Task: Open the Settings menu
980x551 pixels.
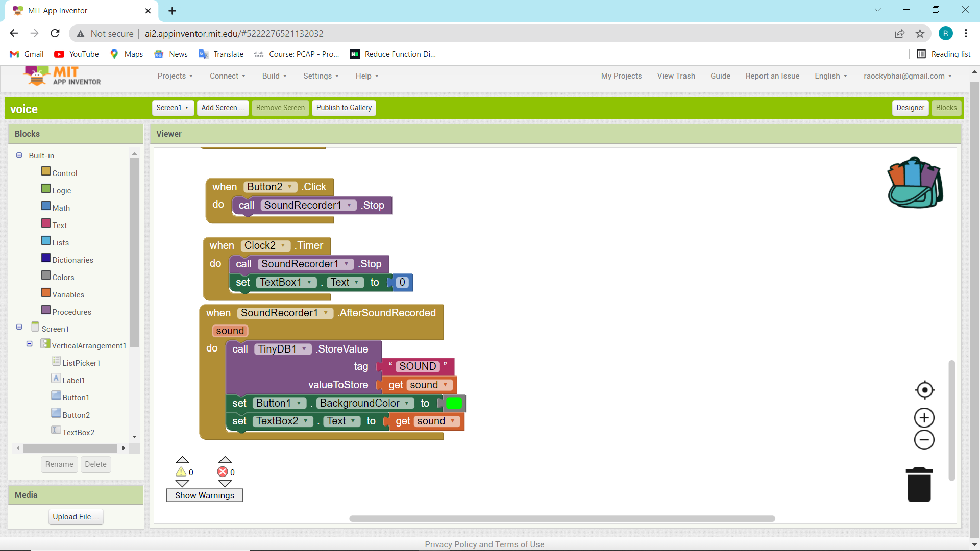Action: 321,76
